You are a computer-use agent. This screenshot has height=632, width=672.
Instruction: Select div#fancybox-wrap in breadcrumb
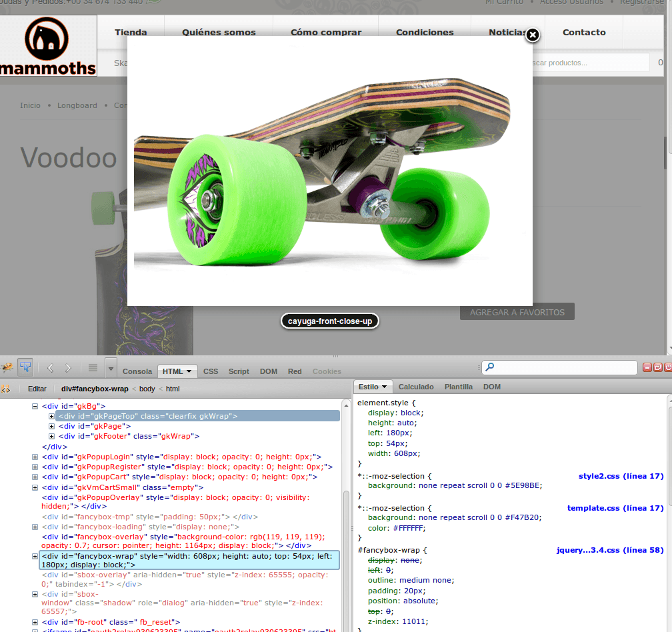pyautogui.click(x=95, y=389)
